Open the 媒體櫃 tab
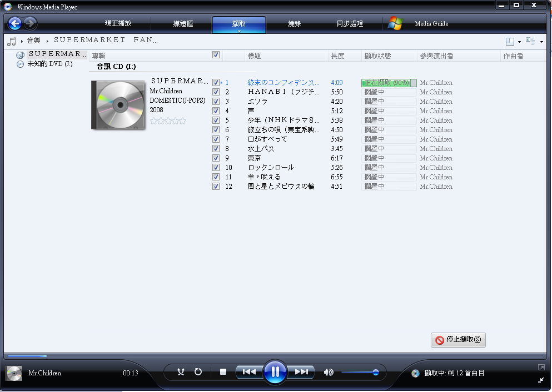Image resolution: width=552 pixels, height=392 pixels. (183, 23)
